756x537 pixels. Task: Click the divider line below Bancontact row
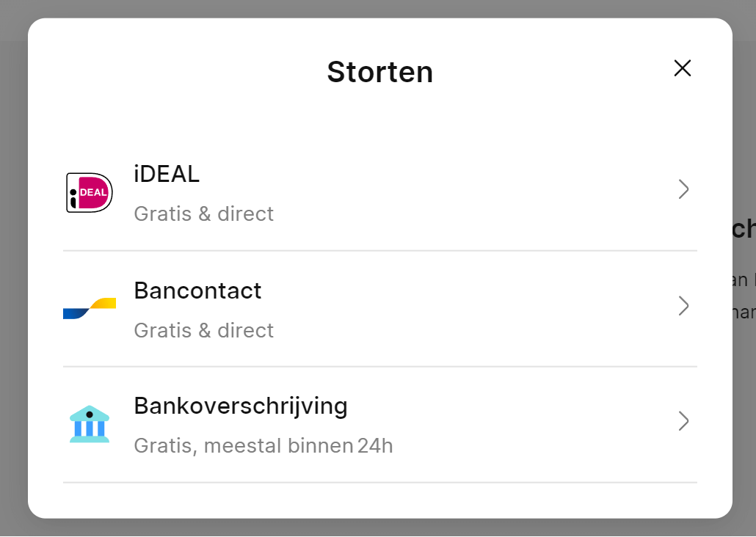coord(379,367)
